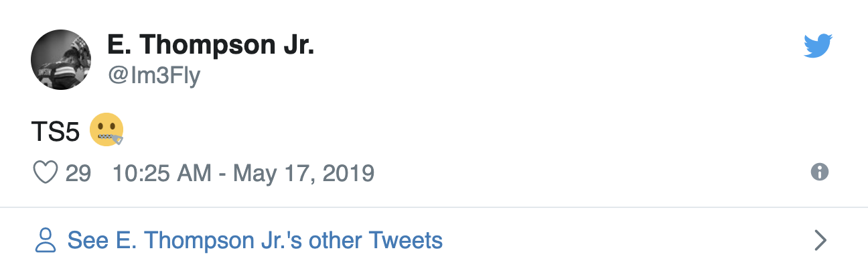Visit the @Im3Fly handle link

pos(154,76)
